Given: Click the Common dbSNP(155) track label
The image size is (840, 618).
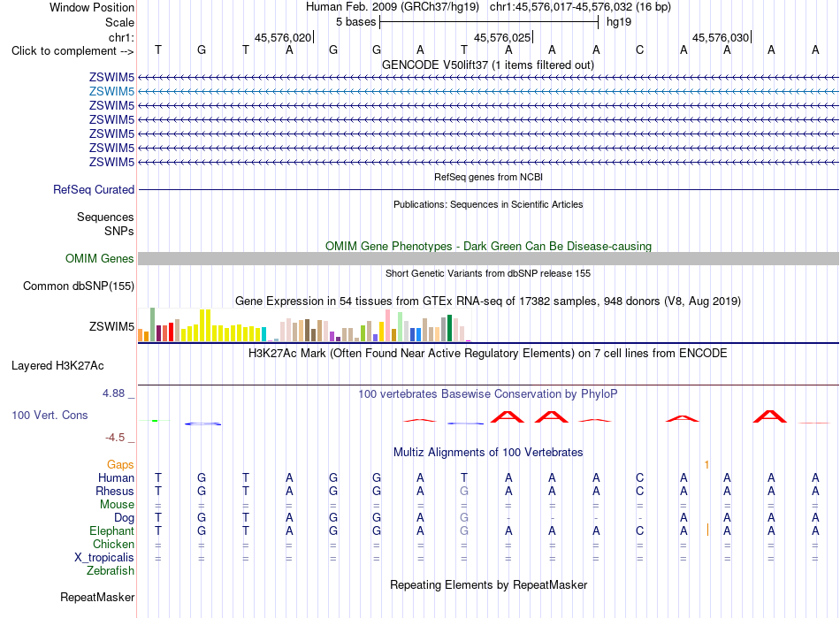Looking at the screenshot, I should click(x=79, y=286).
